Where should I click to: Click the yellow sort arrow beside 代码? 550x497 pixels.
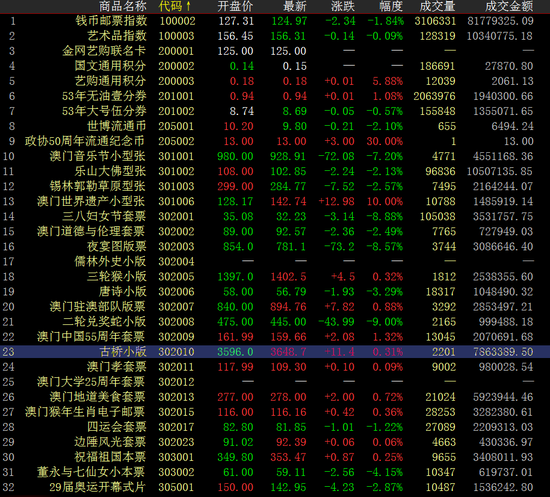[188, 6]
